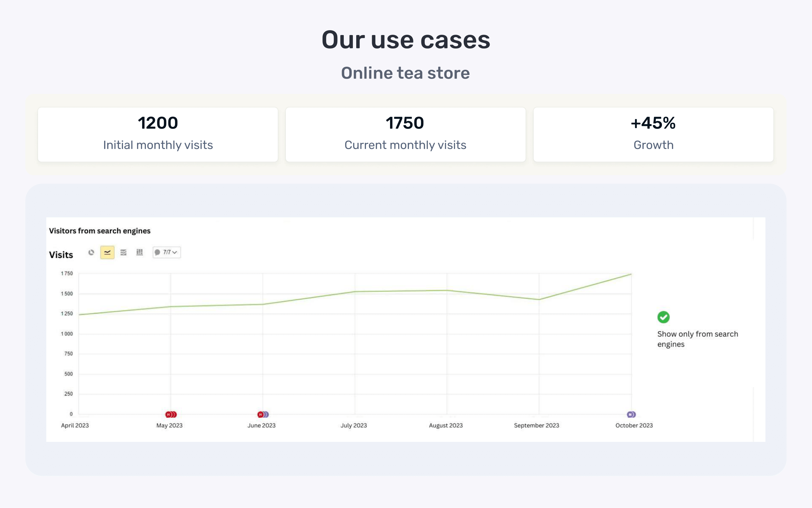Switch to pie chart view
Image resolution: width=812 pixels, height=508 pixels.
coord(91,252)
